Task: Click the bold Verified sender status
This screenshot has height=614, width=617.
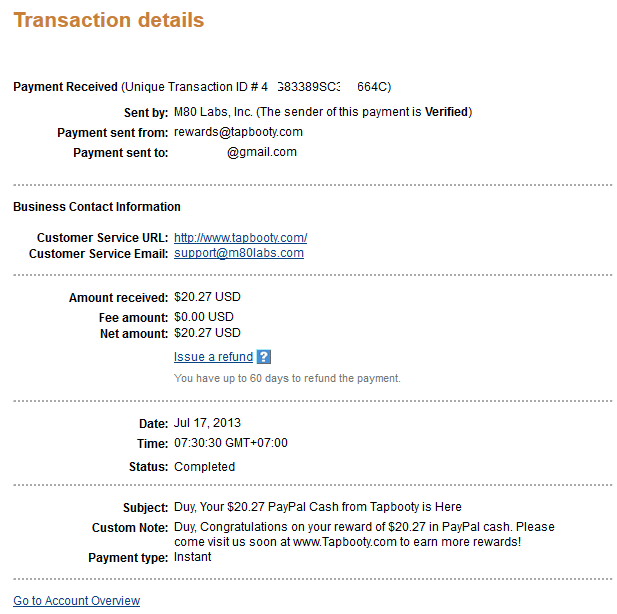Action: 446,111
